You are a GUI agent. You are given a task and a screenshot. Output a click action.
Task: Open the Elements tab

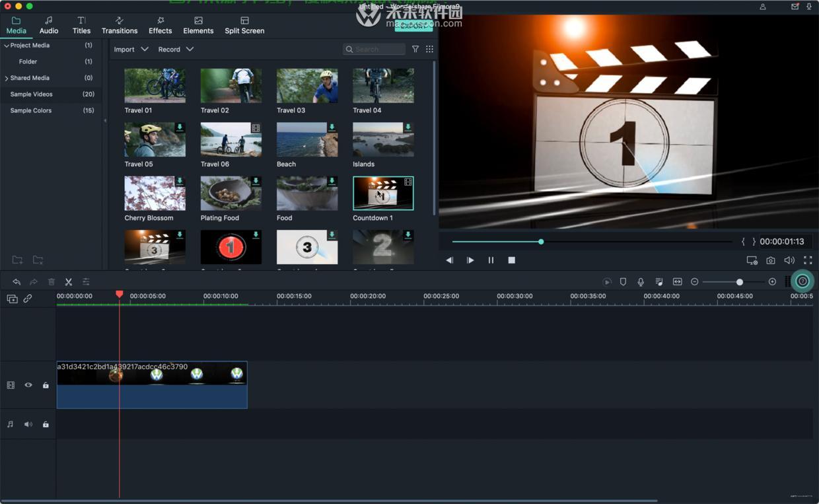[198, 25]
